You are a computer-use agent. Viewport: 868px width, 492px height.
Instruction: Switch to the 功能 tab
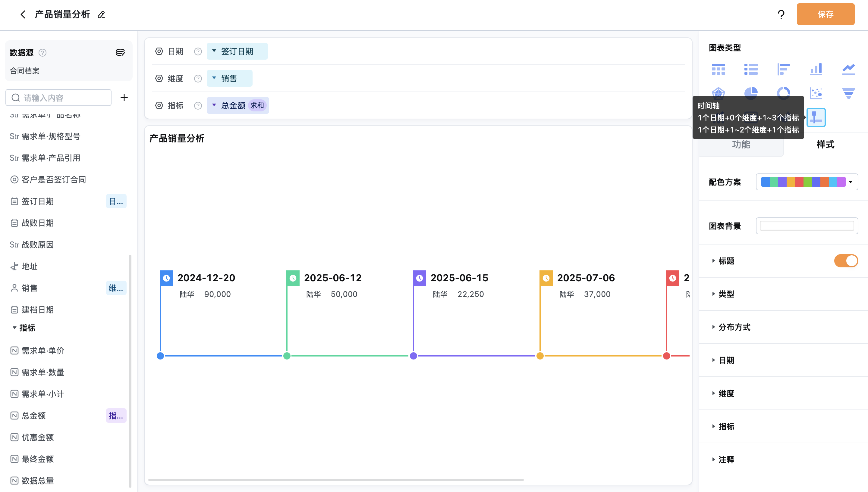741,145
